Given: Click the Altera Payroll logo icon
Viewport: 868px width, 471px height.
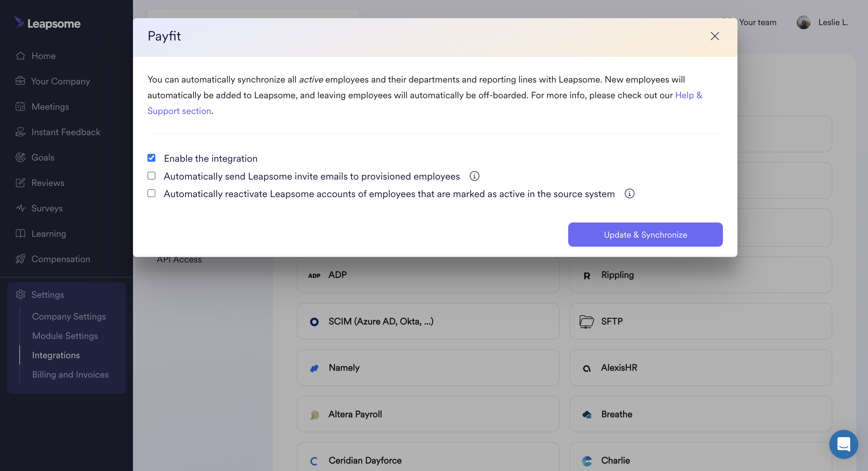Looking at the screenshot, I should pos(314,415).
